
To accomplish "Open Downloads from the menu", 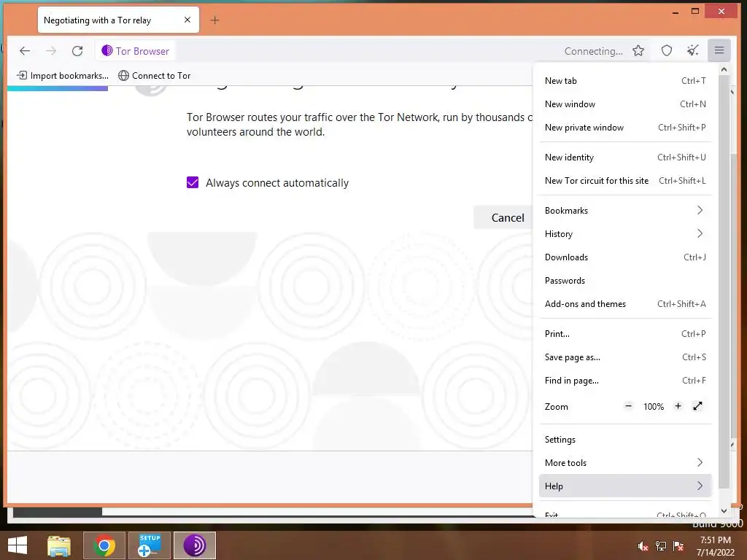I will coord(625,257).
